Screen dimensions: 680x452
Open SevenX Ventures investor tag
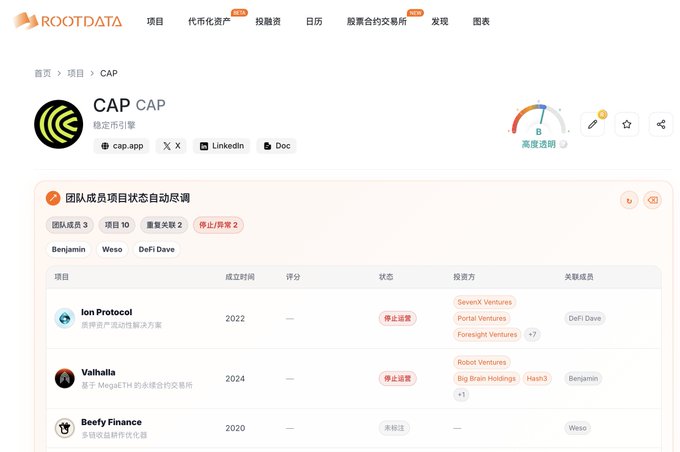[484, 302]
